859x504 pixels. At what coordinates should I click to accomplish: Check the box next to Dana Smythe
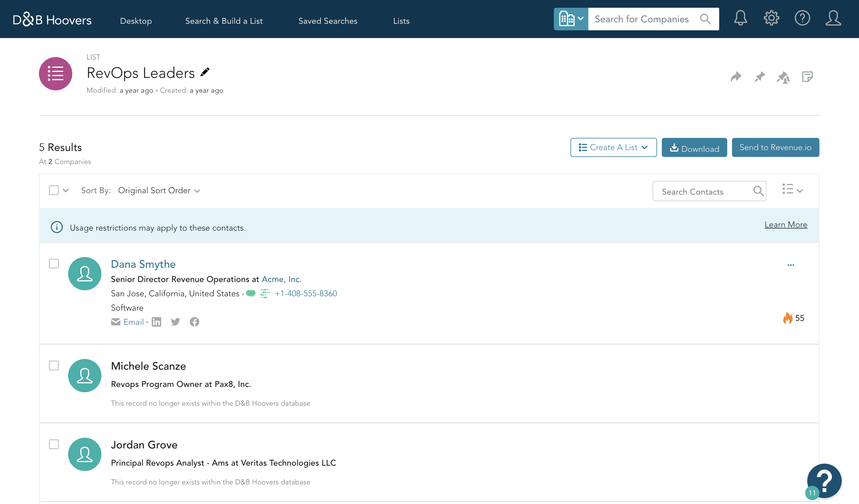54,264
